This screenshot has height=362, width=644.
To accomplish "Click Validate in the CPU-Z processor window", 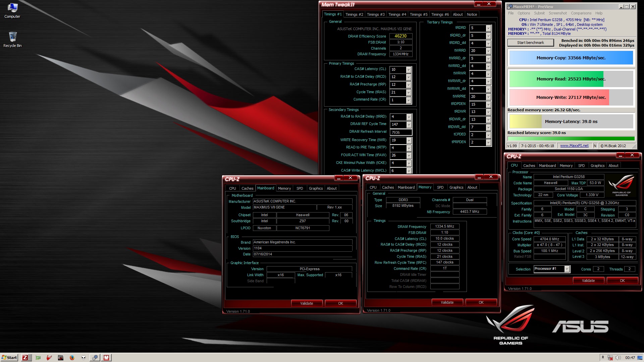I will (x=588, y=281).
